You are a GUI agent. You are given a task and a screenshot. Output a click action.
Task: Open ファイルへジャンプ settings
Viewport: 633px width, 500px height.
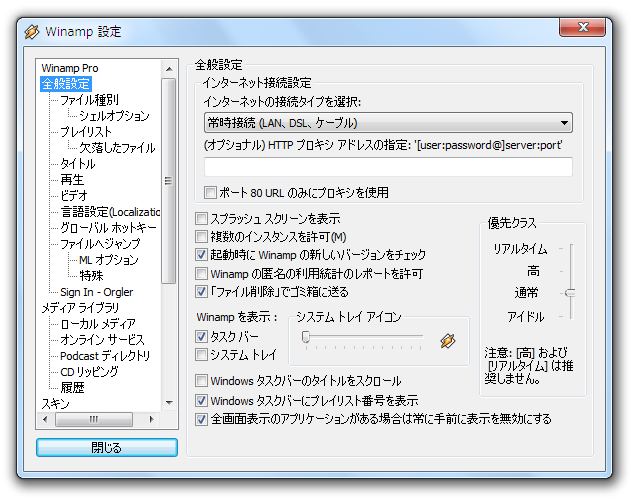click(x=100, y=244)
